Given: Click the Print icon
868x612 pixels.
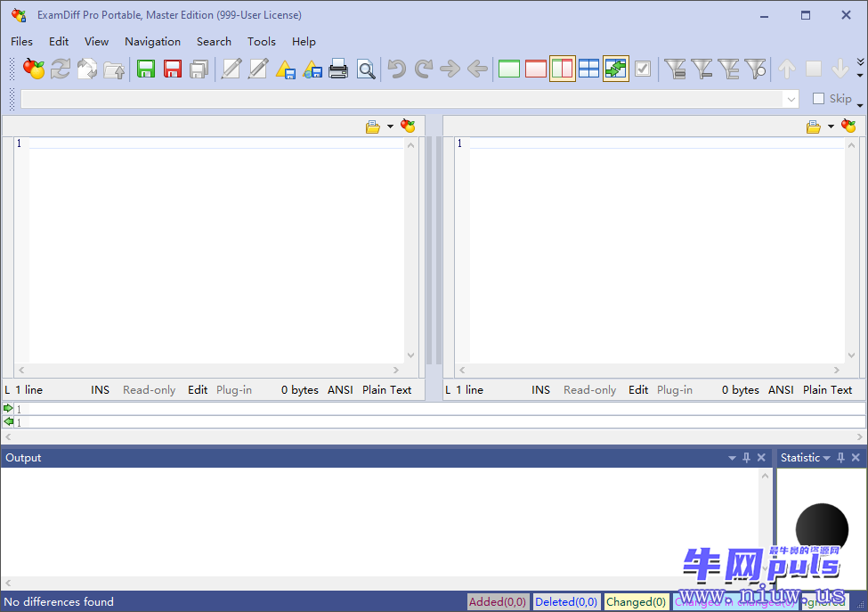Looking at the screenshot, I should pyautogui.click(x=338, y=69).
